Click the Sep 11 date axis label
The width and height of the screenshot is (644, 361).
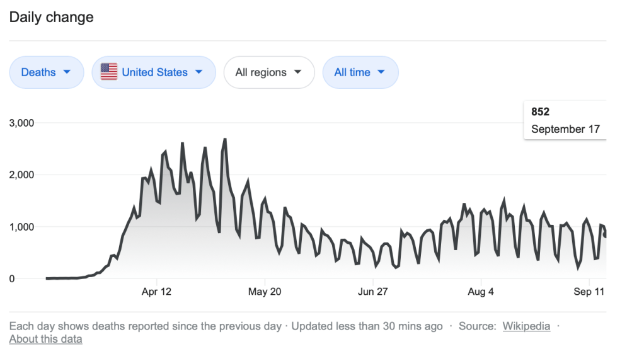click(589, 292)
